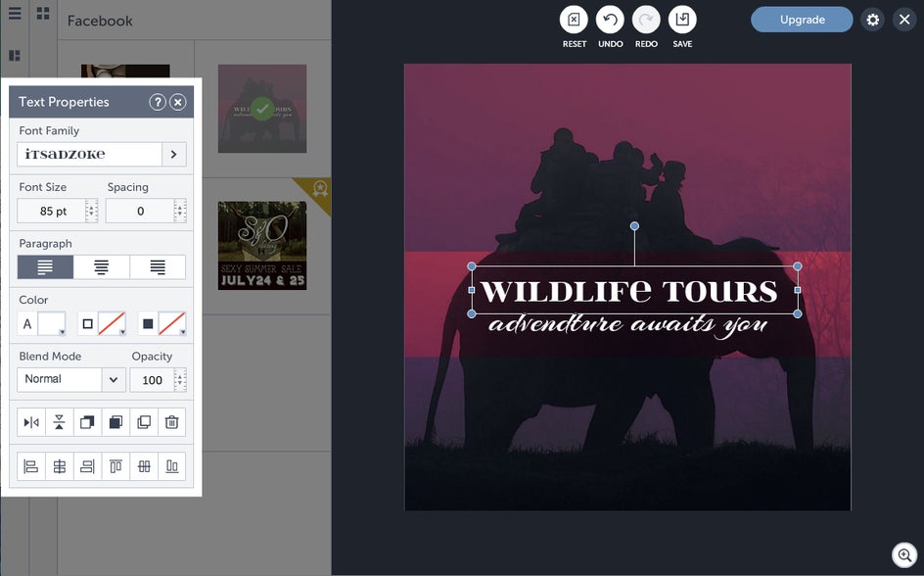Click the Reset icon

coord(574,20)
